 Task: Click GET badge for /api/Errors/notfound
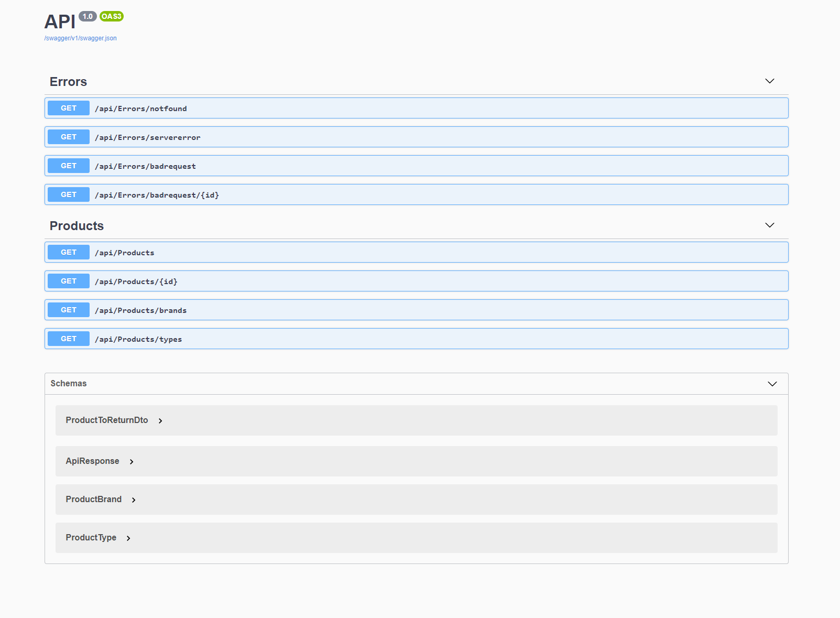pos(69,108)
